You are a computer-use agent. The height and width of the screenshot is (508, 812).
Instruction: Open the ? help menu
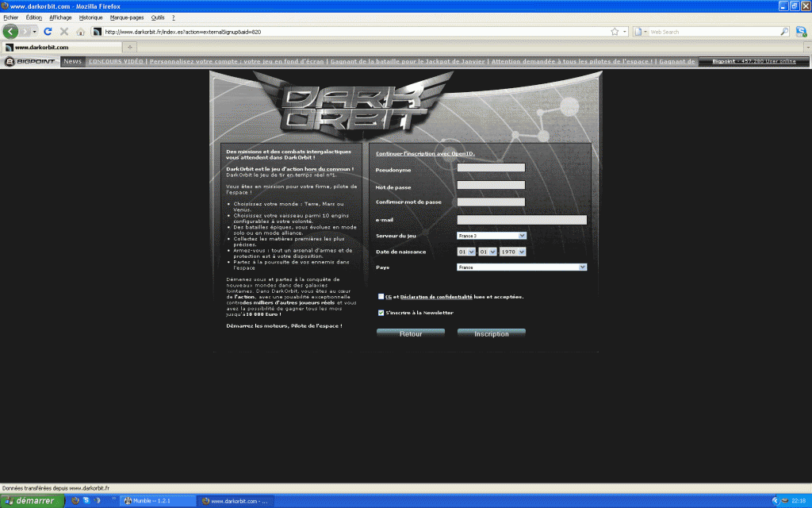[x=174, y=17]
